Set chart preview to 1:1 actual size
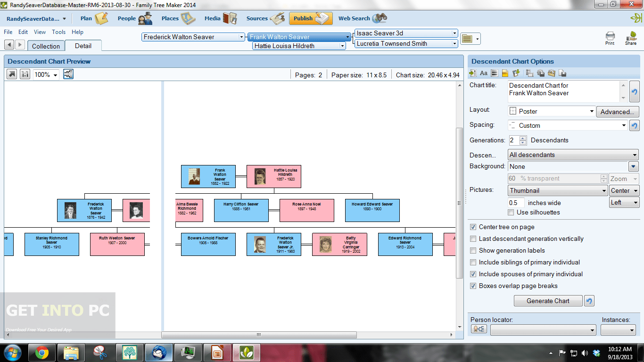This screenshot has width=644, height=362. coord(25,74)
